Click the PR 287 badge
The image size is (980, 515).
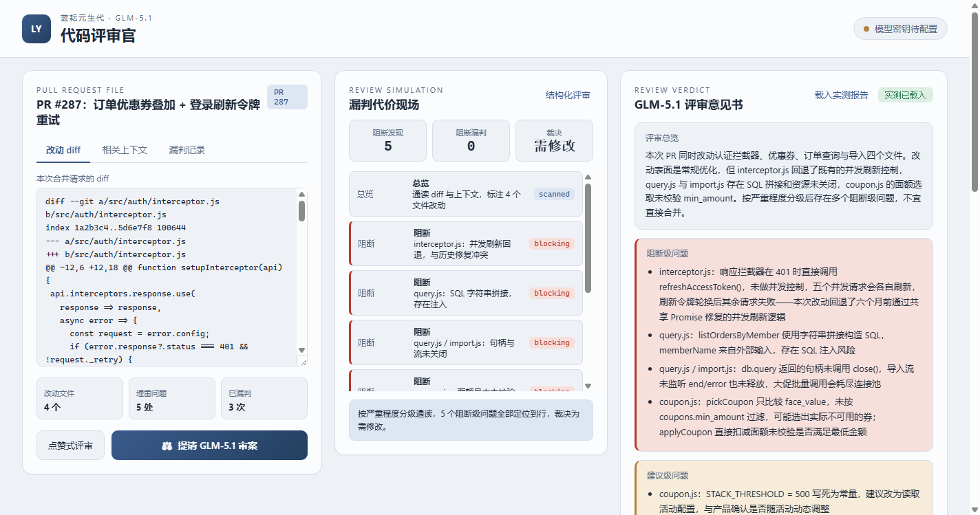287,97
